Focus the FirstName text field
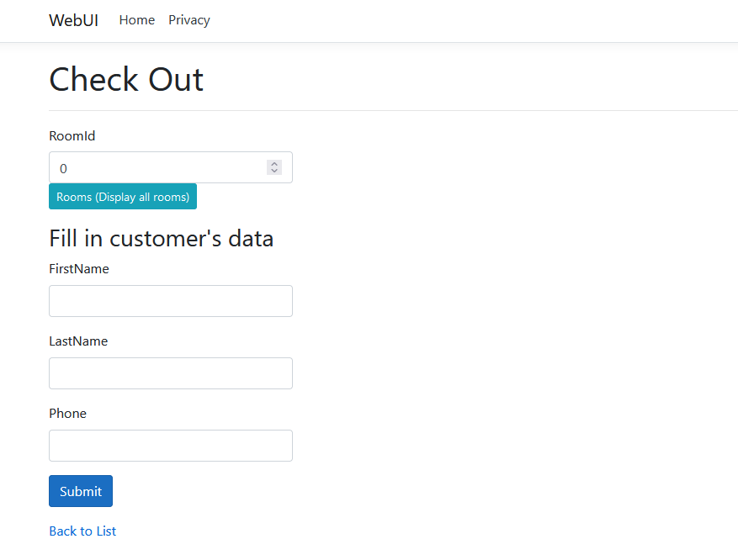The image size is (738, 560). [170, 300]
